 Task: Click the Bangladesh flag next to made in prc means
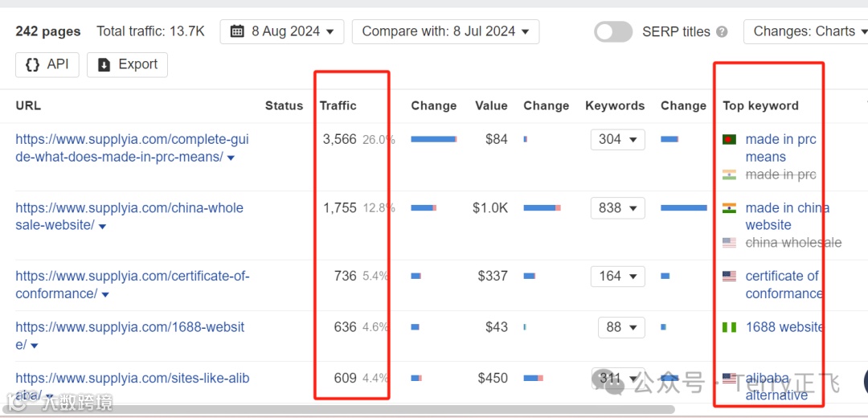pos(729,140)
